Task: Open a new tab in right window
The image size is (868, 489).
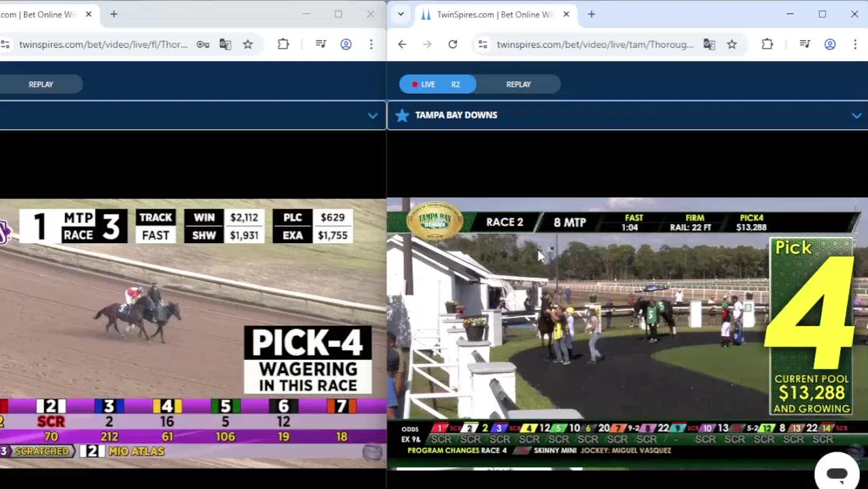Action: (x=591, y=14)
